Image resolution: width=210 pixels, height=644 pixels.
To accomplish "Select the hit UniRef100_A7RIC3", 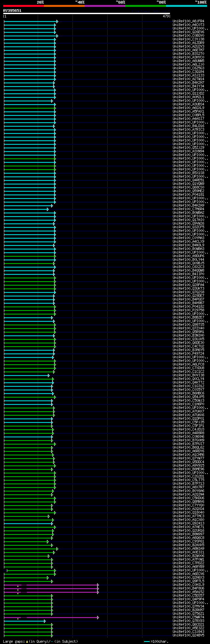I will 188,130.
